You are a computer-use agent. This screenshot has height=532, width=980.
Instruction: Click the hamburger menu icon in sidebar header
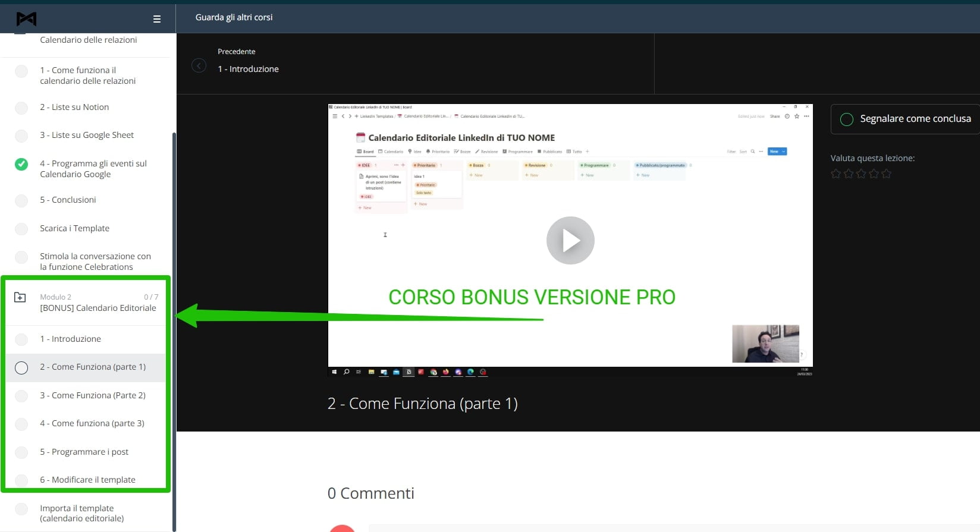(x=157, y=19)
